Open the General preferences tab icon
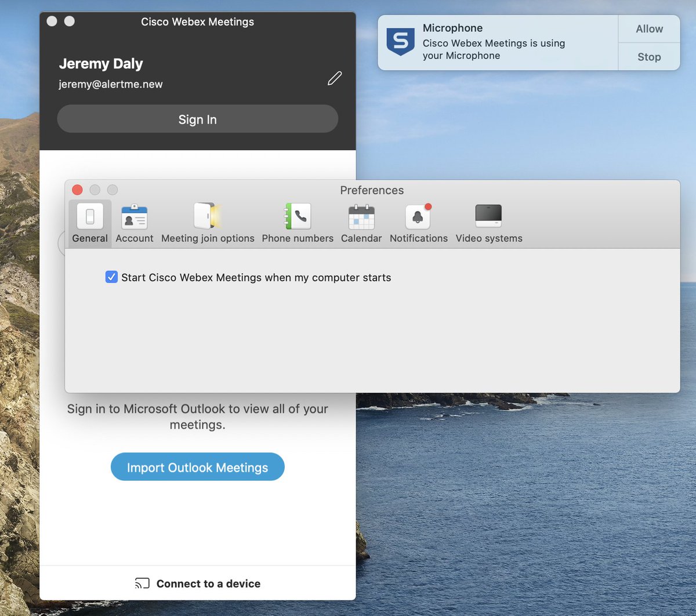This screenshot has width=696, height=616. 90,216
